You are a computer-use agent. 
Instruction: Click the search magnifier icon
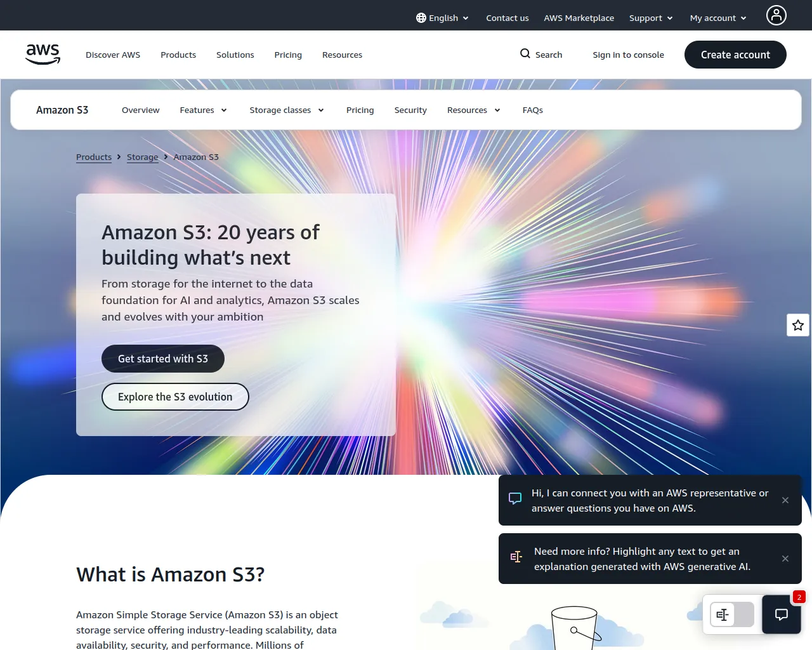click(x=525, y=54)
